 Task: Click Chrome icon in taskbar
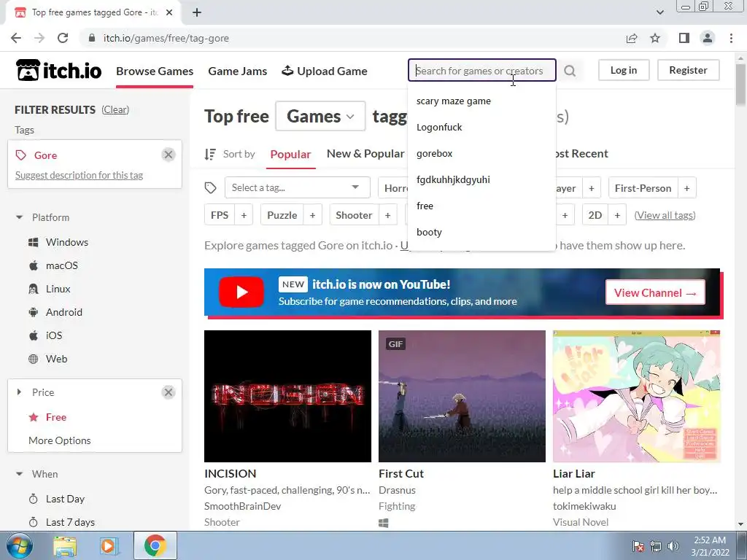coord(155,545)
